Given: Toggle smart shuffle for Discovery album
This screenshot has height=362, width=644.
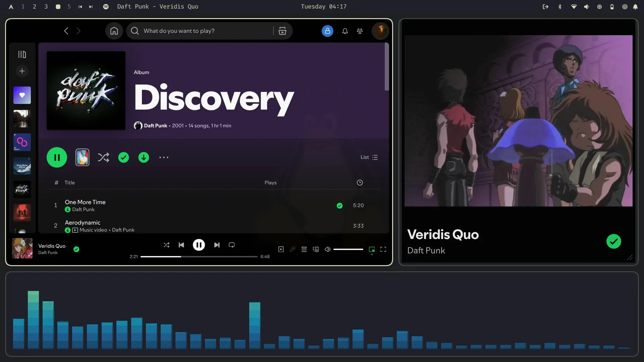Looking at the screenshot, I should 103,158.
